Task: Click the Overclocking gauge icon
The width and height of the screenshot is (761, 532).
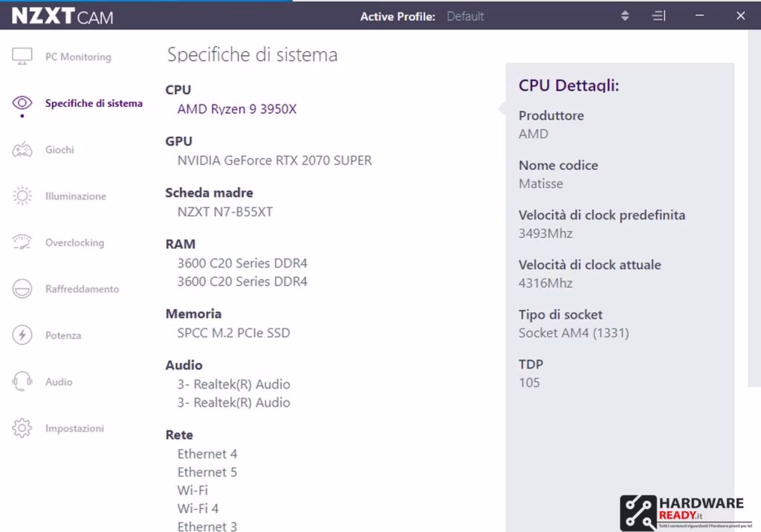Action: coord(22,241)
